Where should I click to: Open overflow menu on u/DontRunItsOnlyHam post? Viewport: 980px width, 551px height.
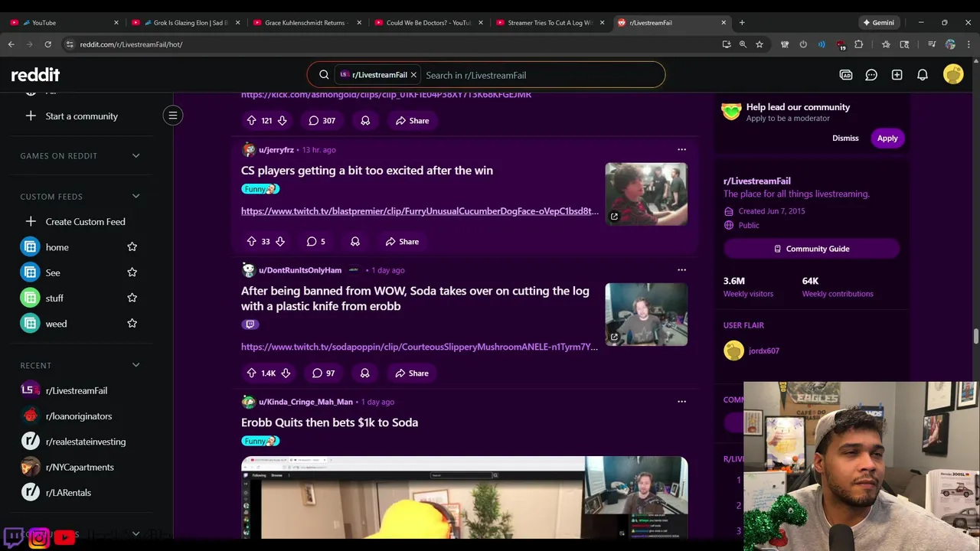[681, 270]
